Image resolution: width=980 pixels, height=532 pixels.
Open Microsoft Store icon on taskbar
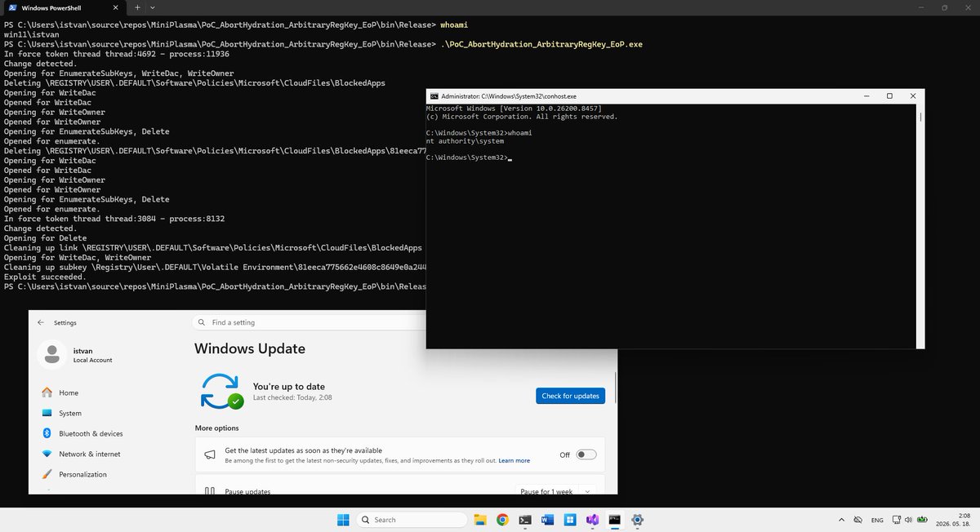(570, 520)
